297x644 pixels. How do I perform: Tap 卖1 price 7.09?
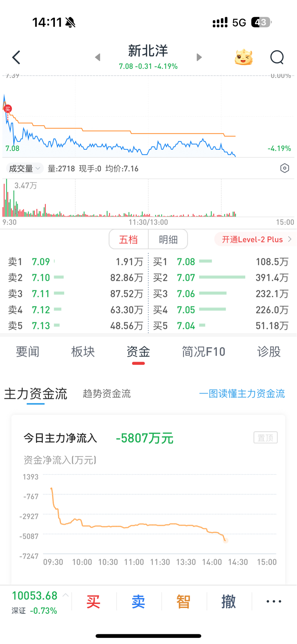41,262
